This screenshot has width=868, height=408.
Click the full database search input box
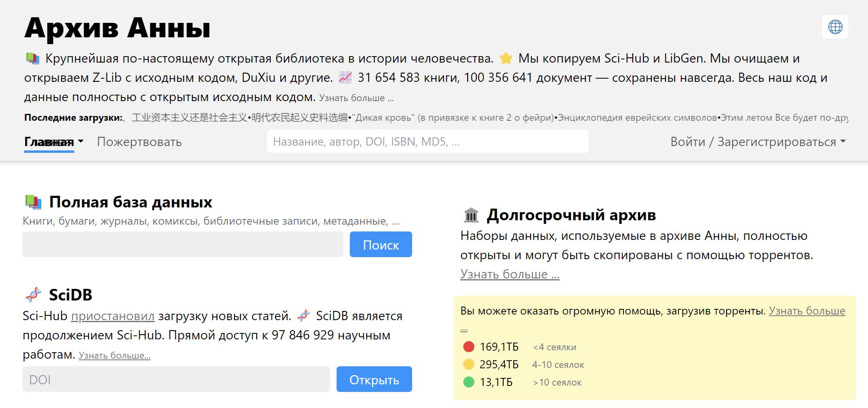click(x=183, y=244)
